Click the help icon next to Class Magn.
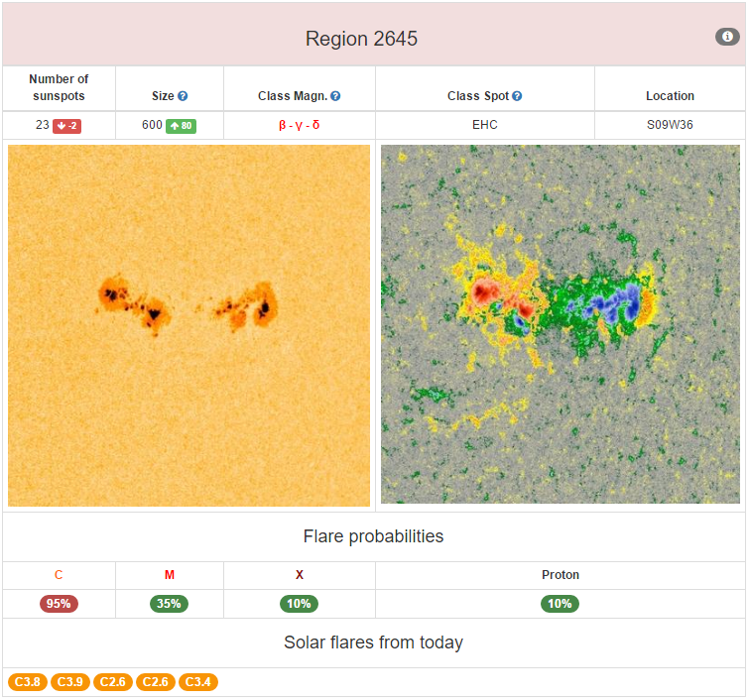The height and width of the screenshot is (700, 749). (335, 96)
